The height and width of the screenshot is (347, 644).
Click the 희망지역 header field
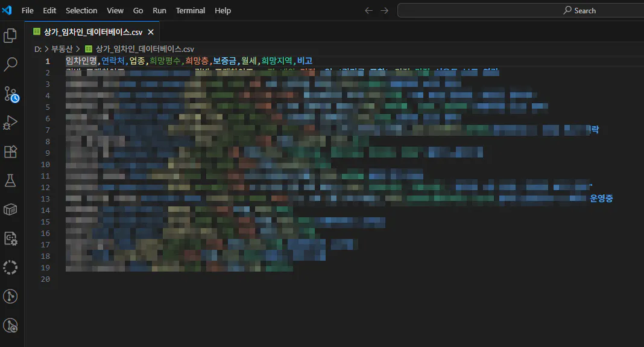[x=277, y=61]
